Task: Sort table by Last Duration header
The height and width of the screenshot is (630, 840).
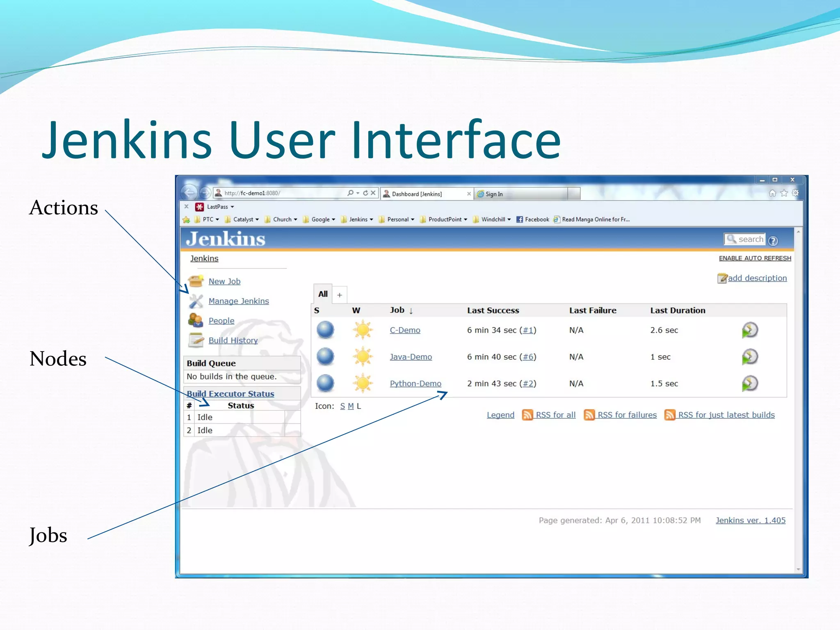Action: (x=678, y=310)
